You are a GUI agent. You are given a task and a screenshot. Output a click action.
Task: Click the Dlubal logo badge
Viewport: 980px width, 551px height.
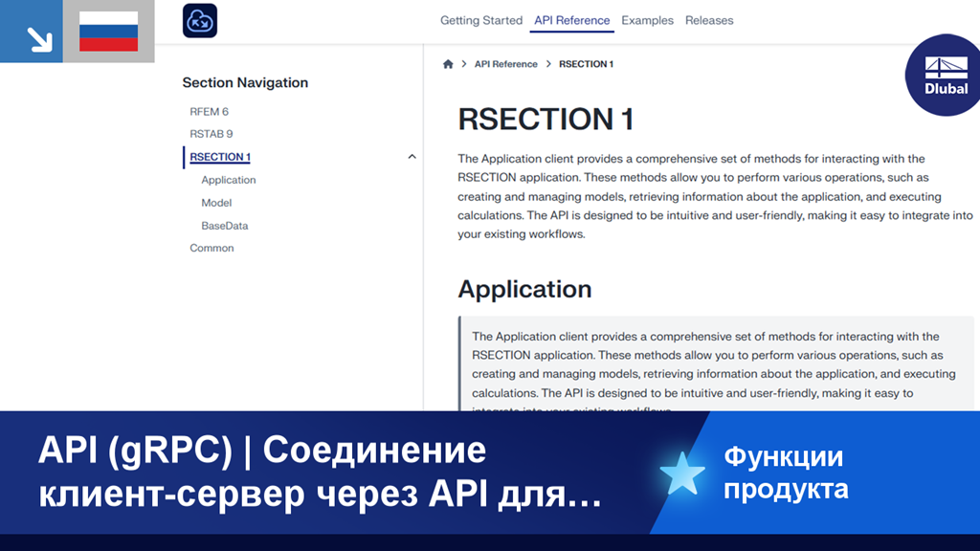[x=944, y=75]
